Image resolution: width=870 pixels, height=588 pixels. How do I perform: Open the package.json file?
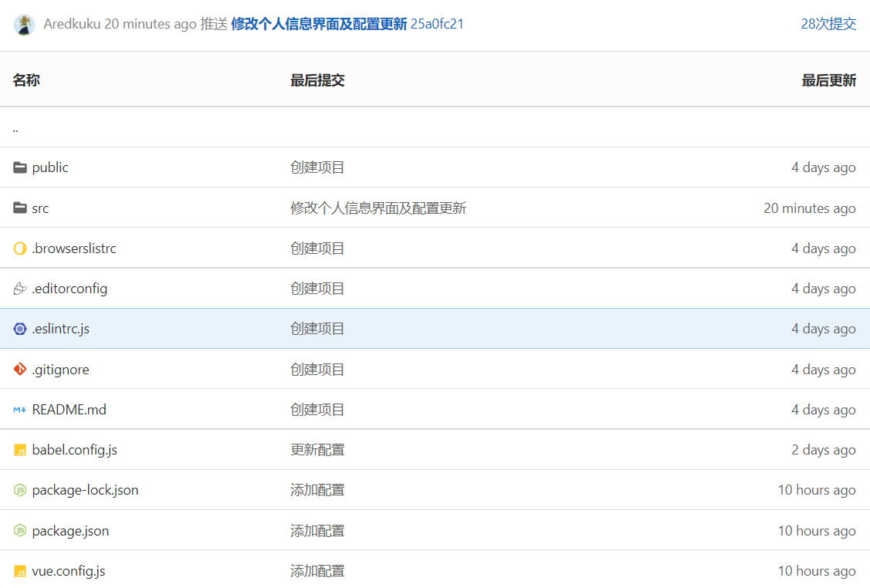tap(70, 531)
